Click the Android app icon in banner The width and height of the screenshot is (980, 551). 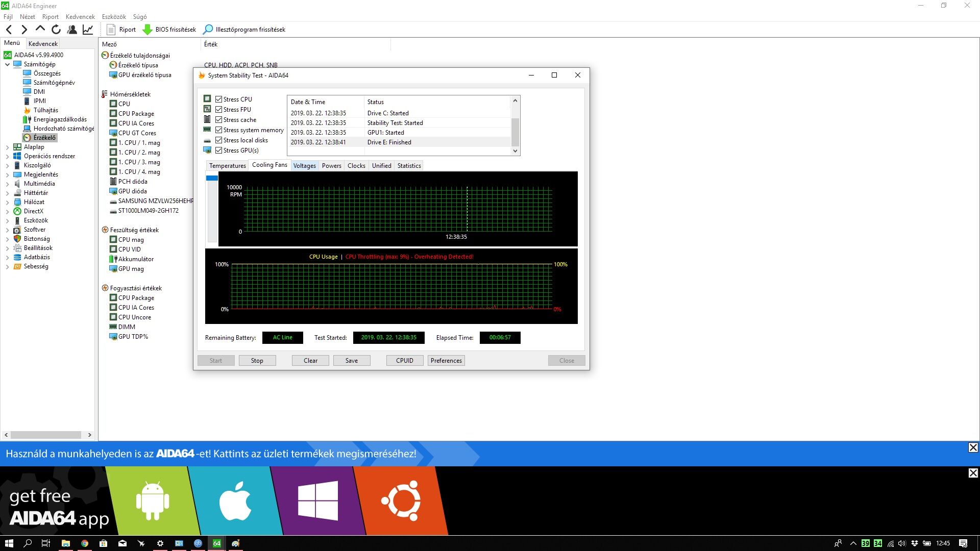(152, 500)
